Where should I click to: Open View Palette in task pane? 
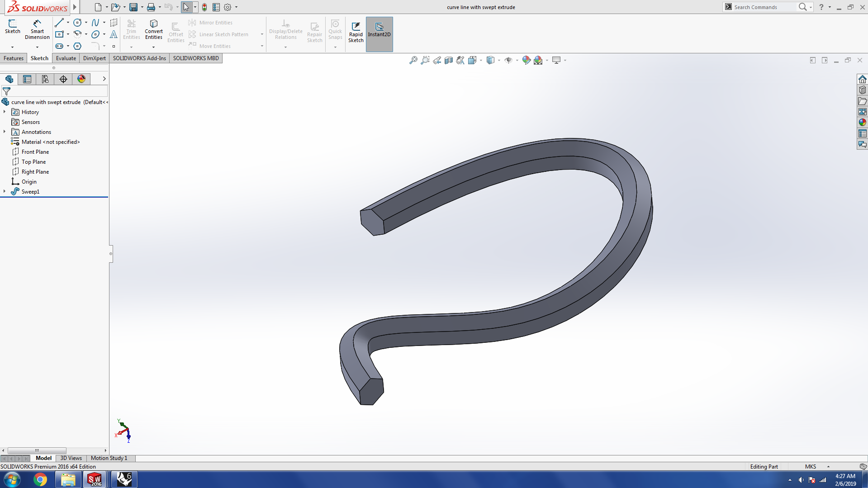pyautogui.click(x=863, y=112)
